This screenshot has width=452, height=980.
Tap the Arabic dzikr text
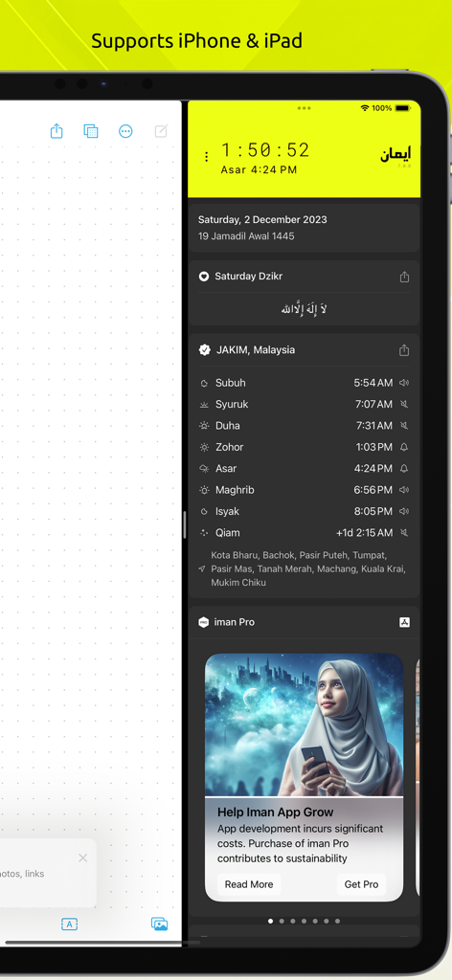click(304, 309)
